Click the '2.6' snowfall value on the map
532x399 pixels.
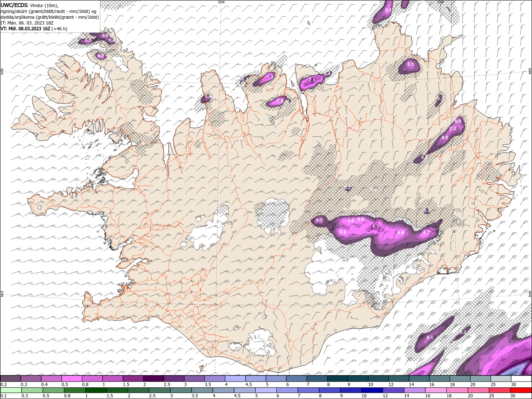pyautogui.click(x=313, y=79)
